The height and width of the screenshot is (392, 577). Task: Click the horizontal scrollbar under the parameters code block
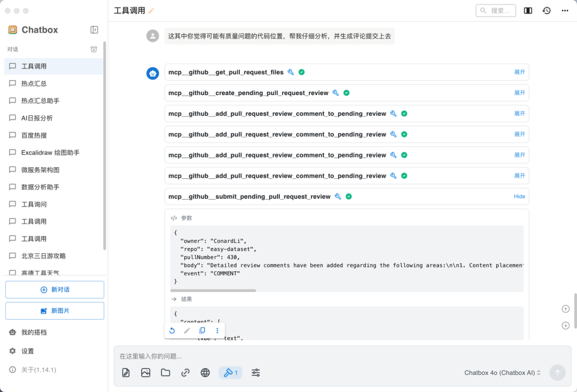[213, 291]
